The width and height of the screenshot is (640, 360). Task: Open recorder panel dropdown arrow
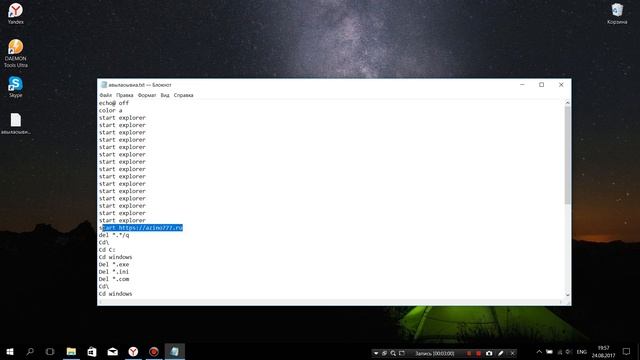[376, 353]
